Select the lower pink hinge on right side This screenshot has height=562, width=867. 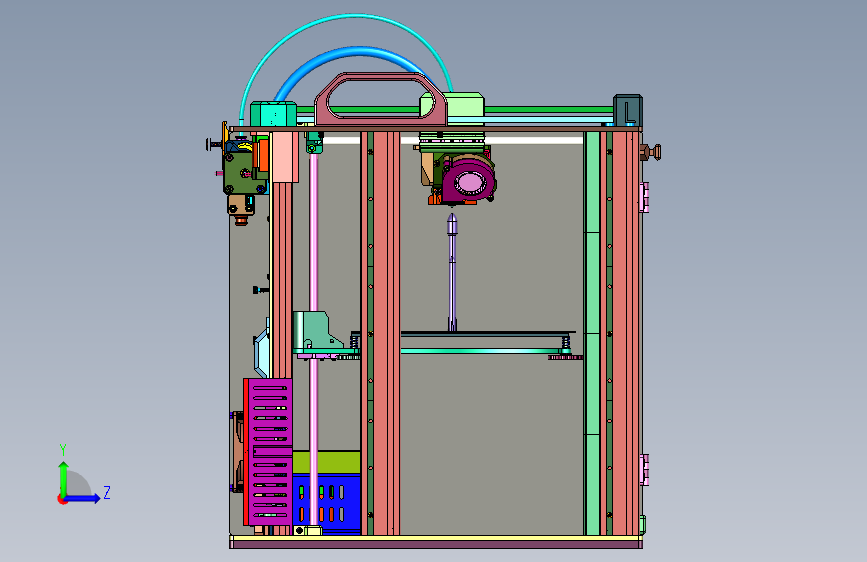click(x=644, y=470)
